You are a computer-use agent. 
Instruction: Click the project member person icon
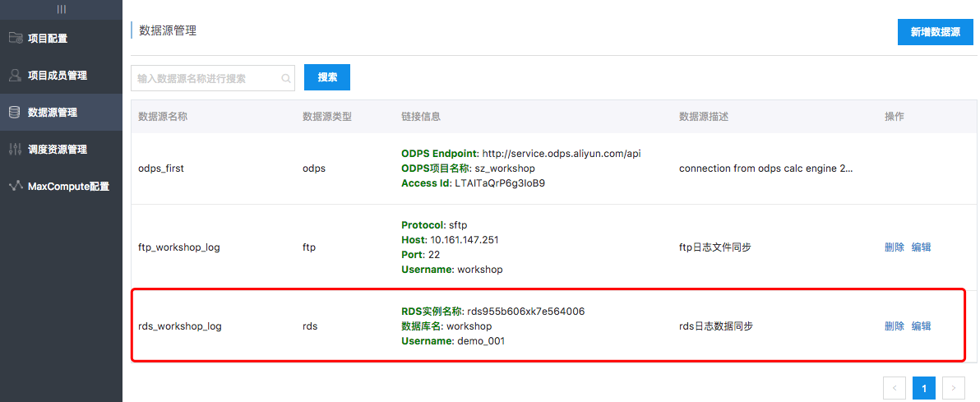[15, 75]
